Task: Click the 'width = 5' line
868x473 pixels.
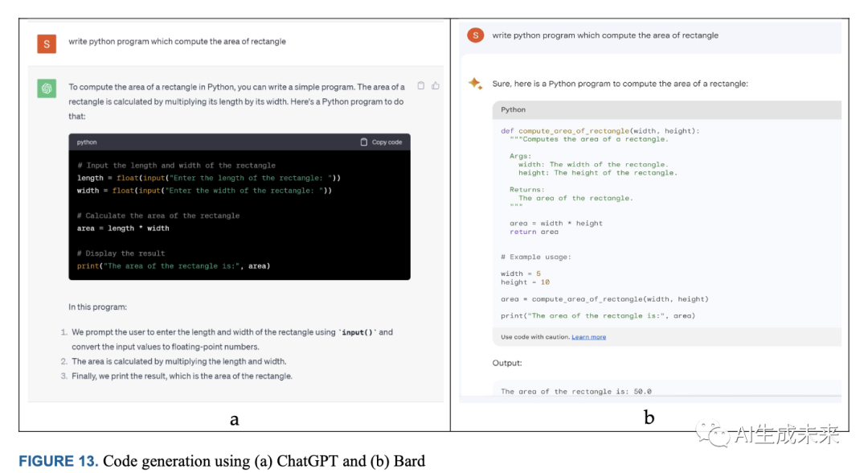Action: (520, 274)
